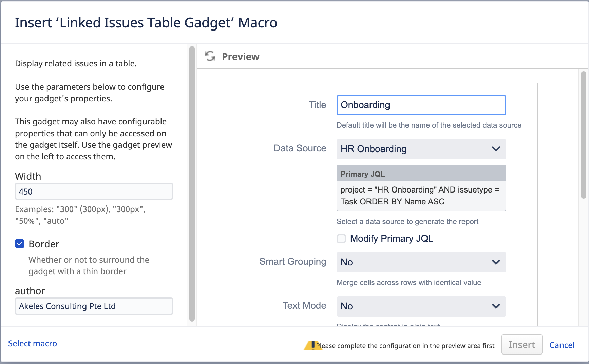Click the yellow warning icon near Insert
This screenshot has width=589, height=364.
tap(311, 345)
